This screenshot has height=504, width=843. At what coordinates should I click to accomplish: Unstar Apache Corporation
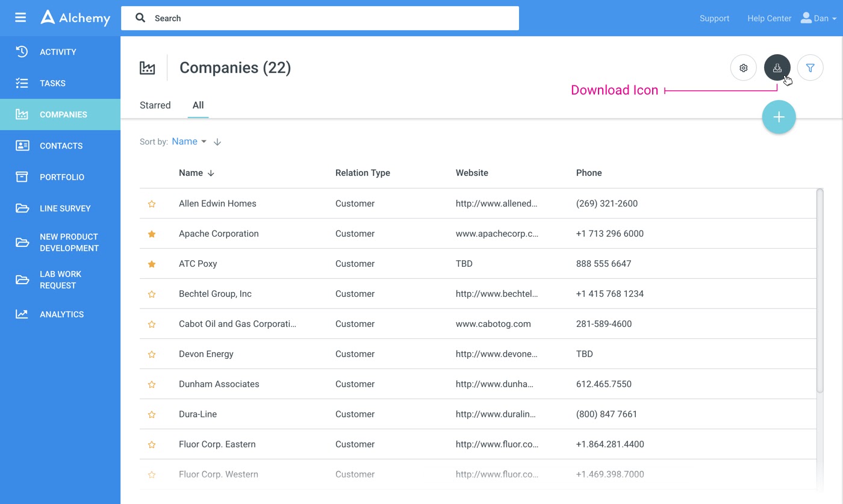[152, 234]
